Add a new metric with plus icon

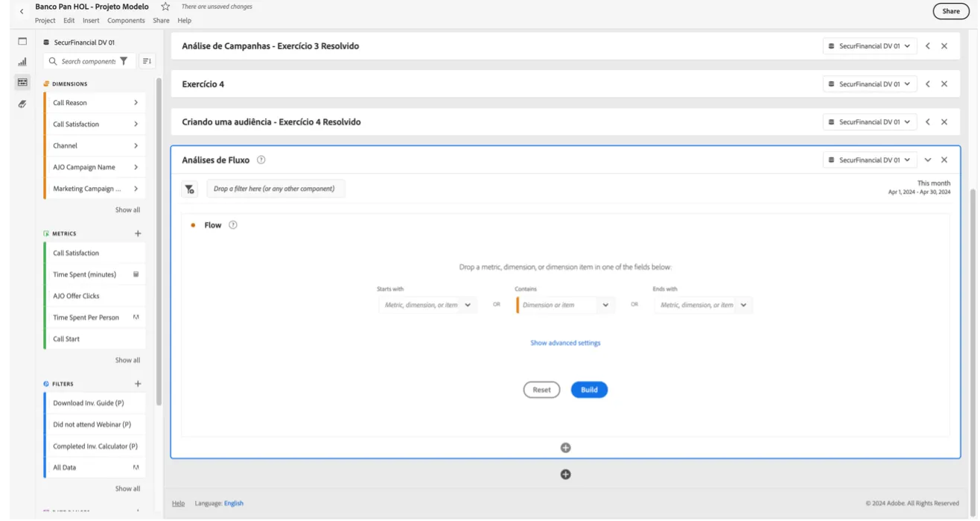pyautogui.click(x=138, y=233)
